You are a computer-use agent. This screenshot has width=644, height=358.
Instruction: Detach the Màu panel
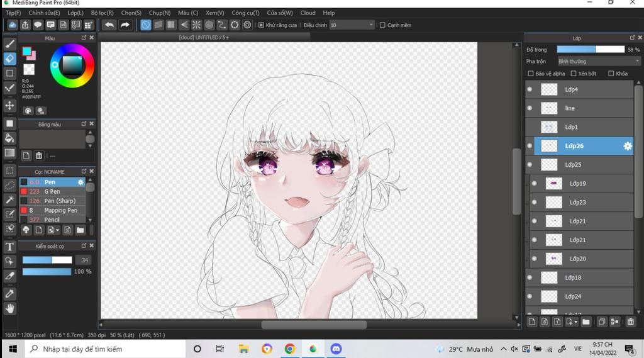point(84,38)
